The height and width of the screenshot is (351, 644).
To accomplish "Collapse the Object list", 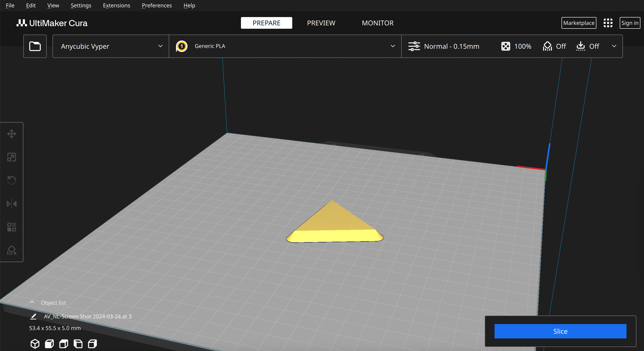I will pyautogui.click(x=32, y=303).
